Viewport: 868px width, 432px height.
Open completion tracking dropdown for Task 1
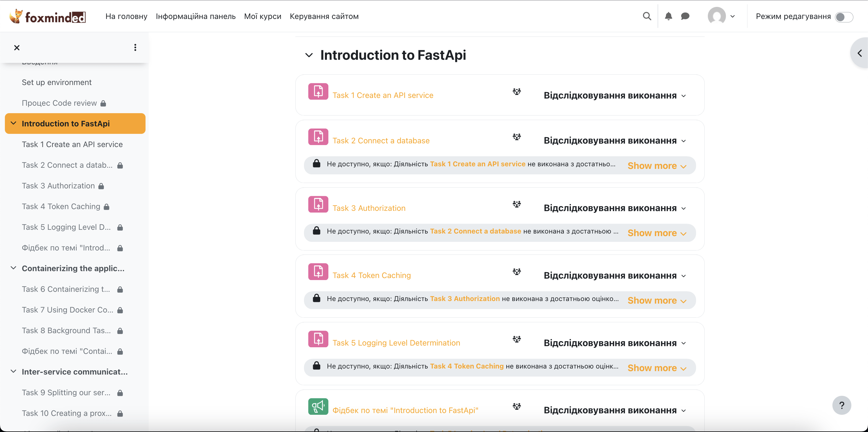615,95
